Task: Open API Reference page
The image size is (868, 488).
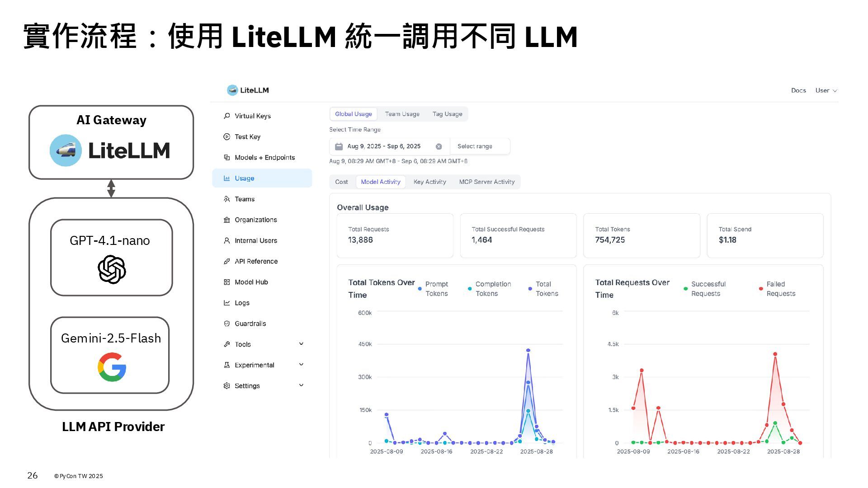Action: pyautogui.click(x=262, y=262)
